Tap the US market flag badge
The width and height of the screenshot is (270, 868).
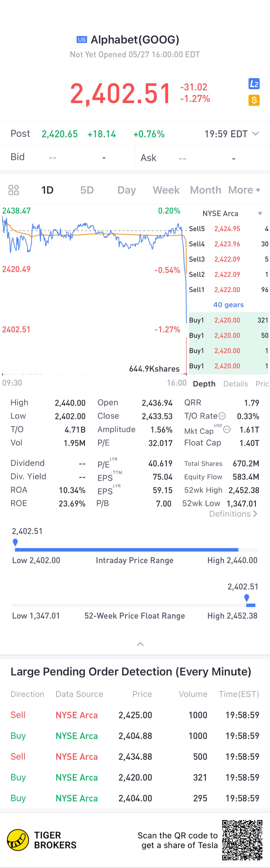coord(82,40)
